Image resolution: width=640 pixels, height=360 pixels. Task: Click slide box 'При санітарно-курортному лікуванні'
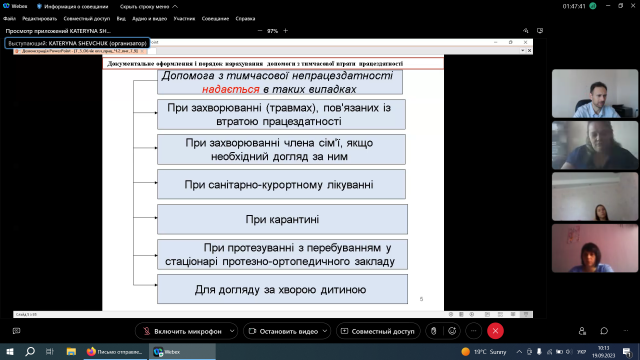point(282,184)
